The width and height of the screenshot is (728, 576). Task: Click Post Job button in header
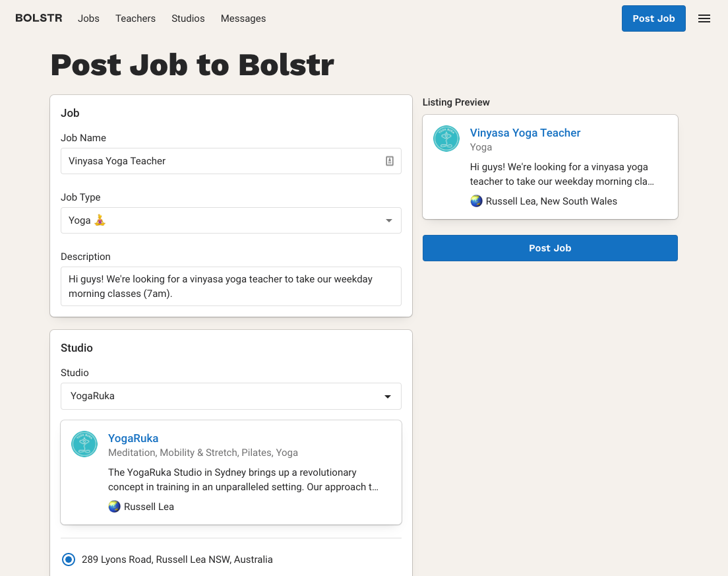point(653,18)
